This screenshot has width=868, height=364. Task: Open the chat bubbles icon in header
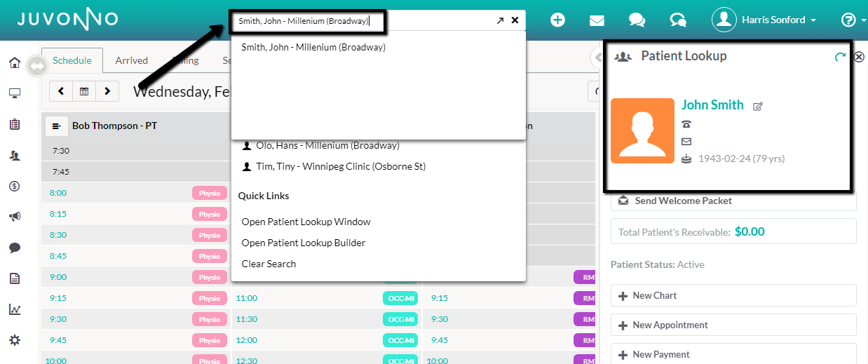[x=637, y=20]
